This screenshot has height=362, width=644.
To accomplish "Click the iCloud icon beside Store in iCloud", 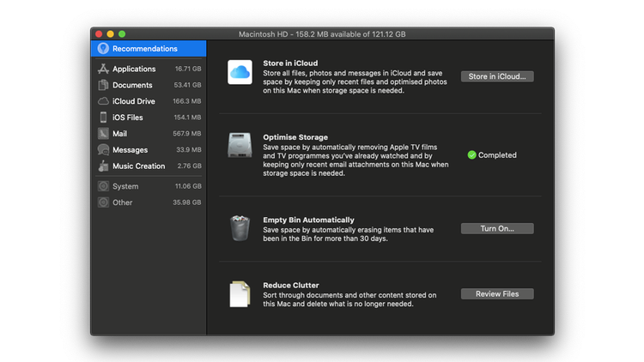I will [x=240, y=72].
